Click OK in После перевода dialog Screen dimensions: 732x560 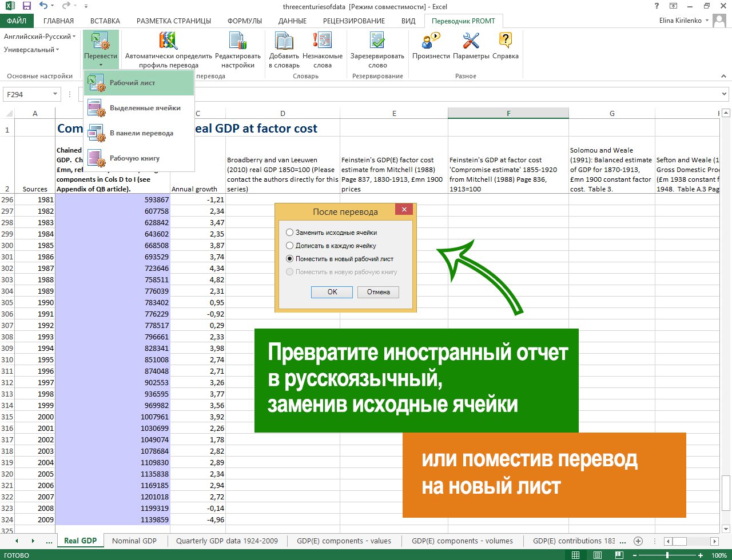click(x=332, y=292)
